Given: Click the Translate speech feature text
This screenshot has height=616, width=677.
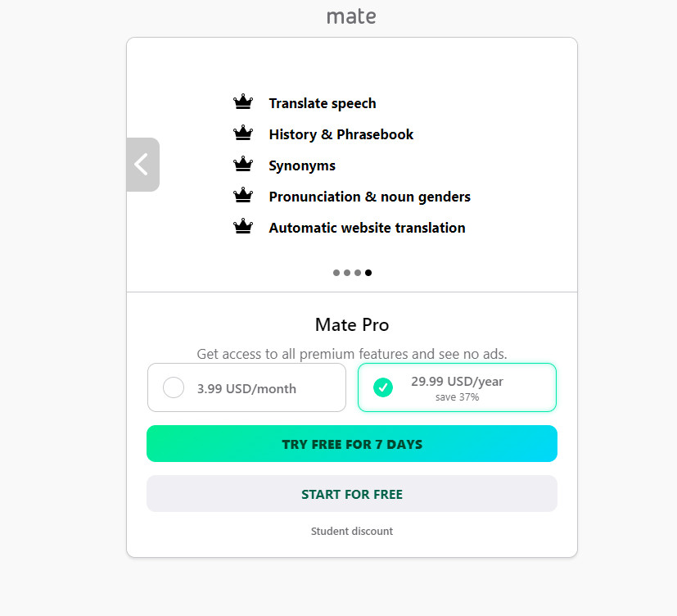Looking at the screenshot, I should [323, 103].
